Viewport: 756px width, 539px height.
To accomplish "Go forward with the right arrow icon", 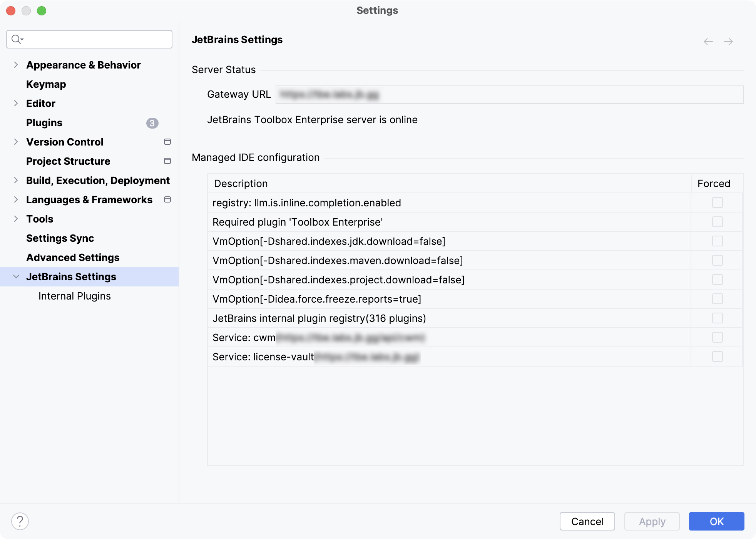I will click(x=728, y=42).
